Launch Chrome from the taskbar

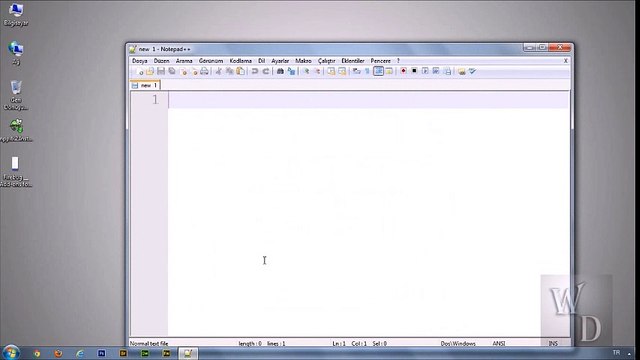pos(37,353)
